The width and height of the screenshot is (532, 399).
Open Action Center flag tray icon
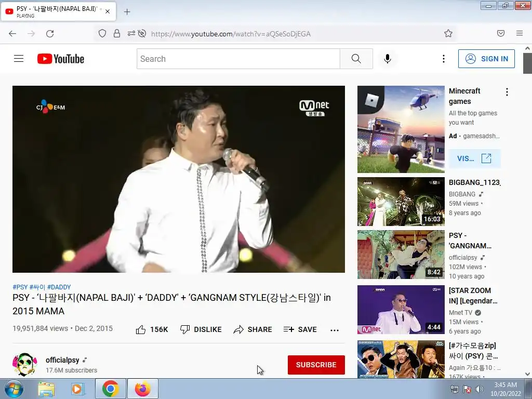pos(467,389)
